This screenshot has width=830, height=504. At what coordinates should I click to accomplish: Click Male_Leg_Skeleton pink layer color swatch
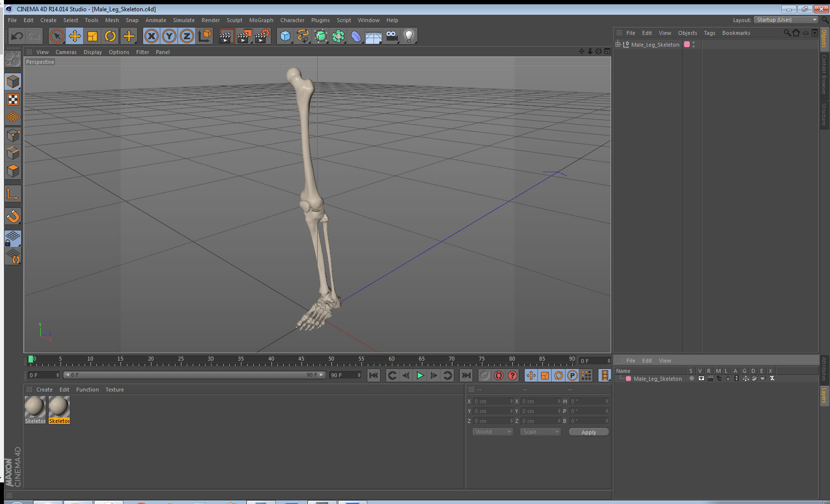pyautogui.click(x=687, y=44)
